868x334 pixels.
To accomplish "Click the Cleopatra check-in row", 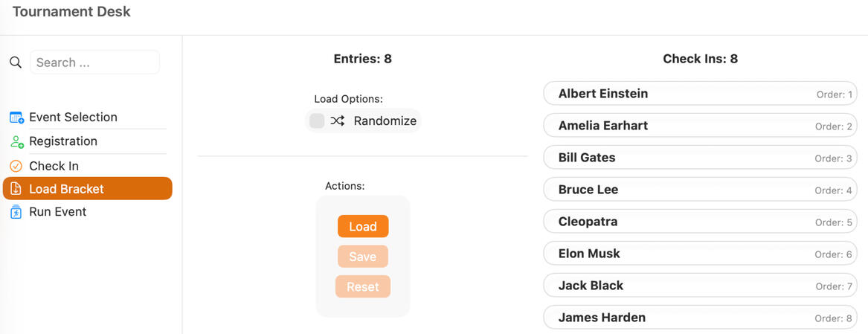I will pyautogui.click(x=699, y=222).
